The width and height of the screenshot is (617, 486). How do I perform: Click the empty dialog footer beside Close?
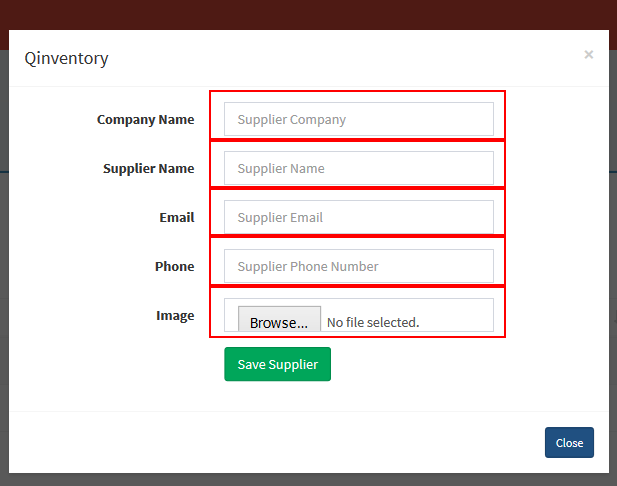click(x=275, y=442)
